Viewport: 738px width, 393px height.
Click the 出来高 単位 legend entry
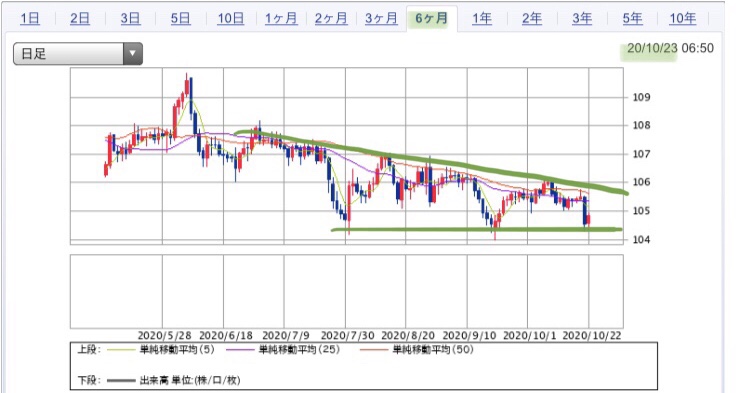190,380
